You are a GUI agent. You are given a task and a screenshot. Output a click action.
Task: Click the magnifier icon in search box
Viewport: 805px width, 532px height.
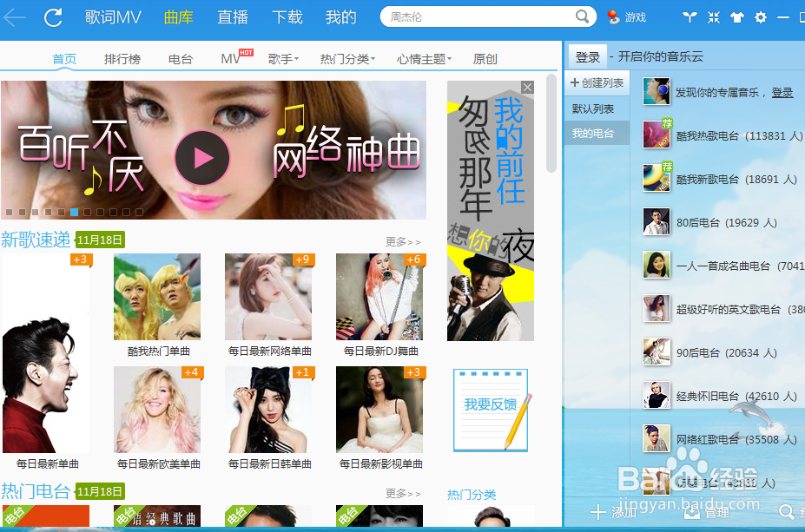583,16
